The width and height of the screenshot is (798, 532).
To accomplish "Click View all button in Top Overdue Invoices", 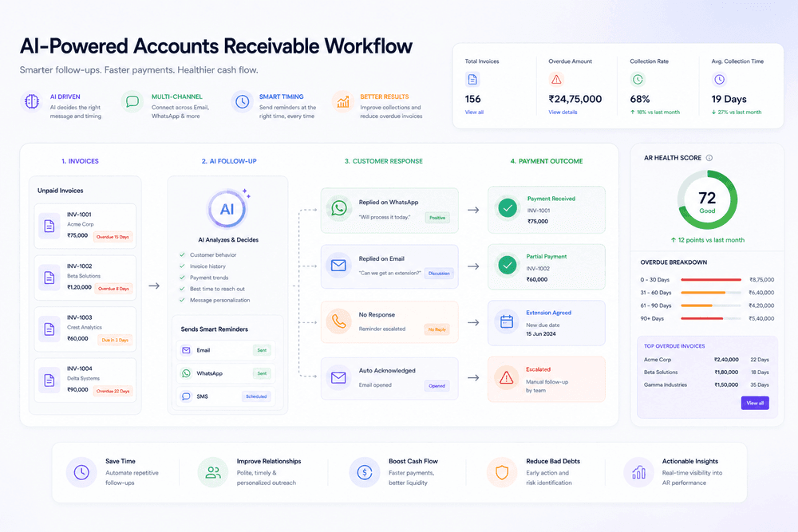I will tap(755, 403).
